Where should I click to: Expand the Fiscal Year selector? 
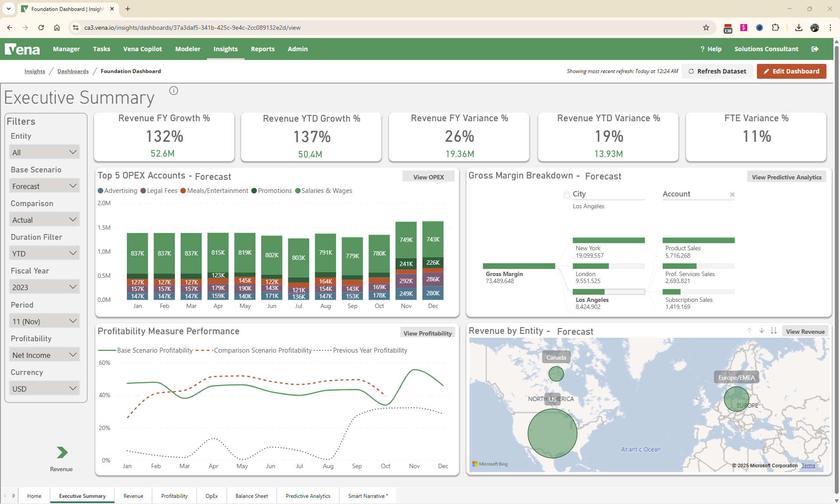pyautogui.click(x=44, y=287)
